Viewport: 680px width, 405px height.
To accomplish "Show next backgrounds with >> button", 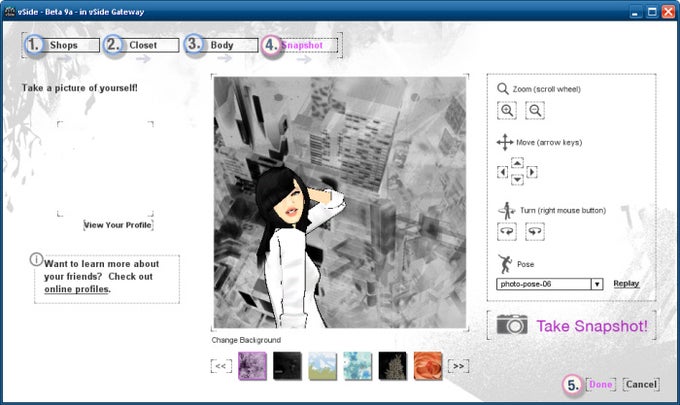I will (x=458, y=366).
